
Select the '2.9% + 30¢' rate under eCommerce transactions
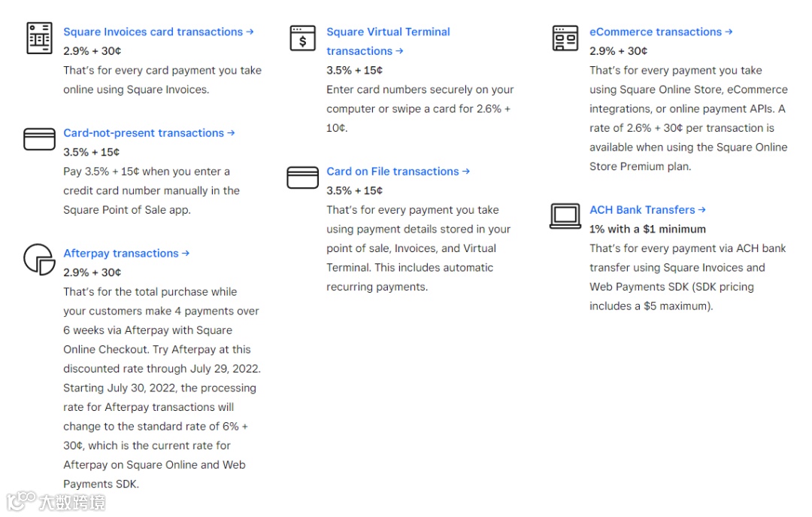[618, 51]
